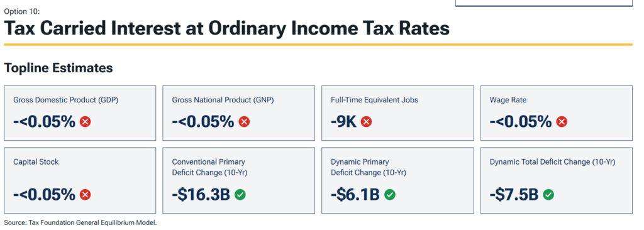This screenshot has width=644, height=230.
Task: Click the Wage Rate card label
Action: click(508, 100)
